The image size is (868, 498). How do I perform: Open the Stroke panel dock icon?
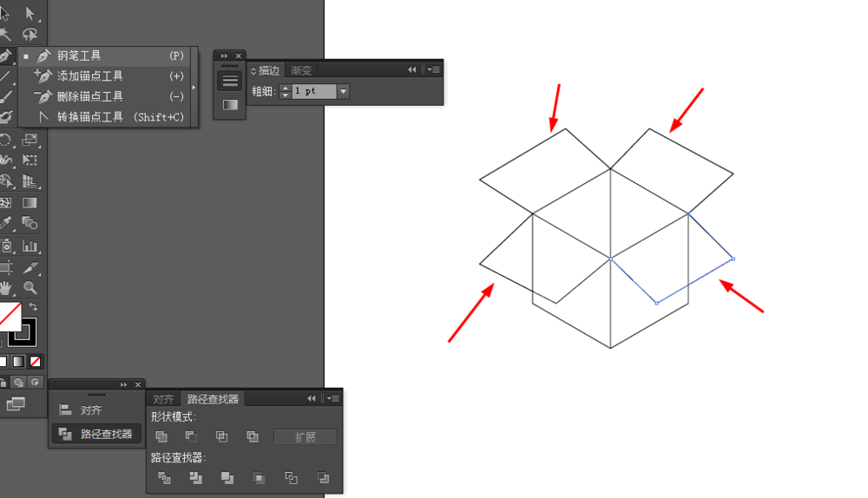coord(230,82)
